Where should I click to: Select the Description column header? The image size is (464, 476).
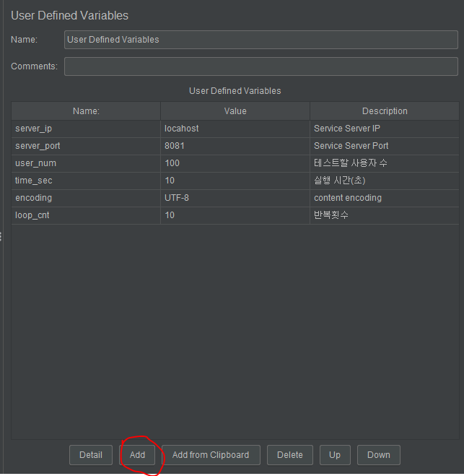pos(385,111)
